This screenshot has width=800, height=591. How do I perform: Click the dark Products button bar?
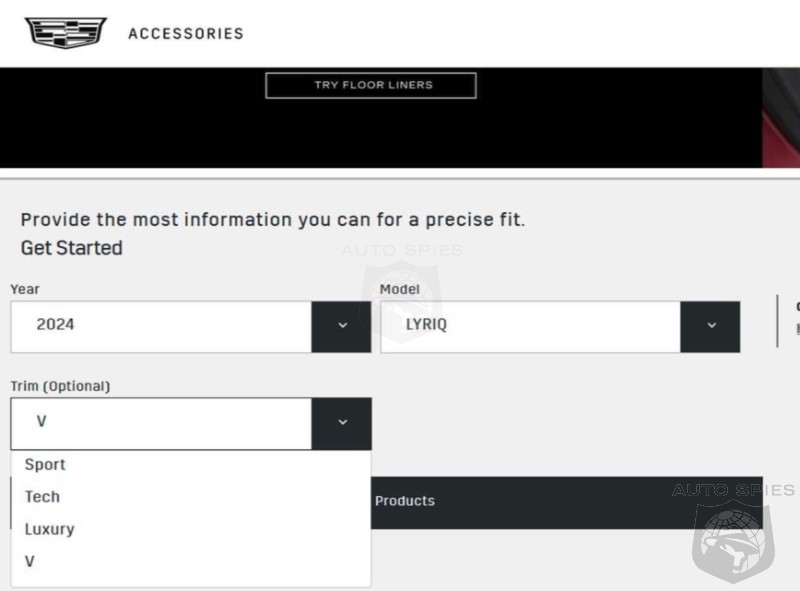pos(566,503)
